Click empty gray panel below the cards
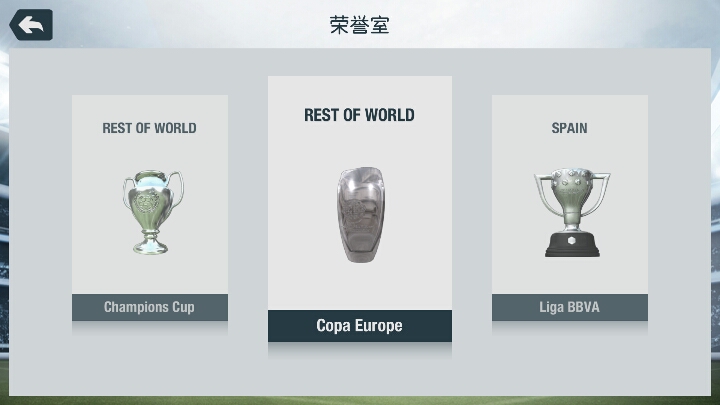 (x=360, y=374)
